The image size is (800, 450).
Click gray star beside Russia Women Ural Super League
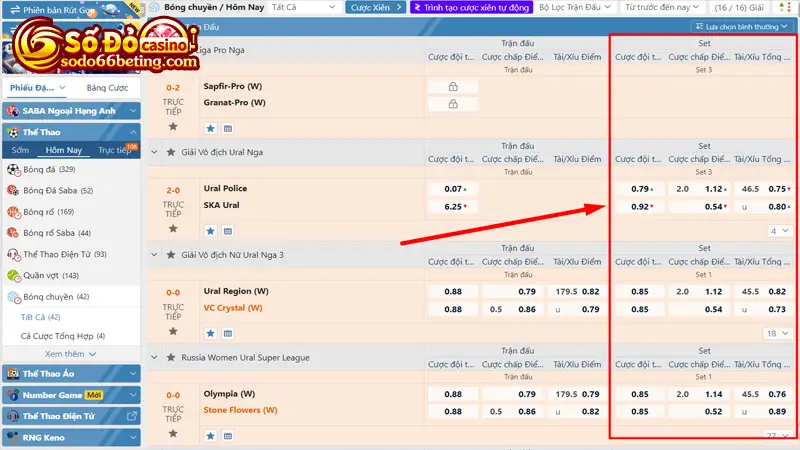click(x=169, y=357)
